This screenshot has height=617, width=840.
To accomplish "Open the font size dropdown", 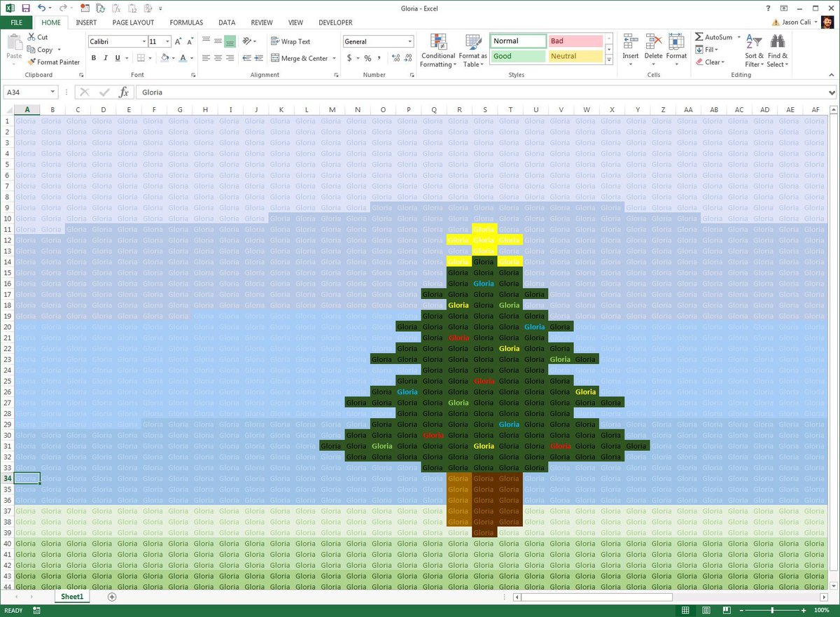I will click(x=167, y=41).
